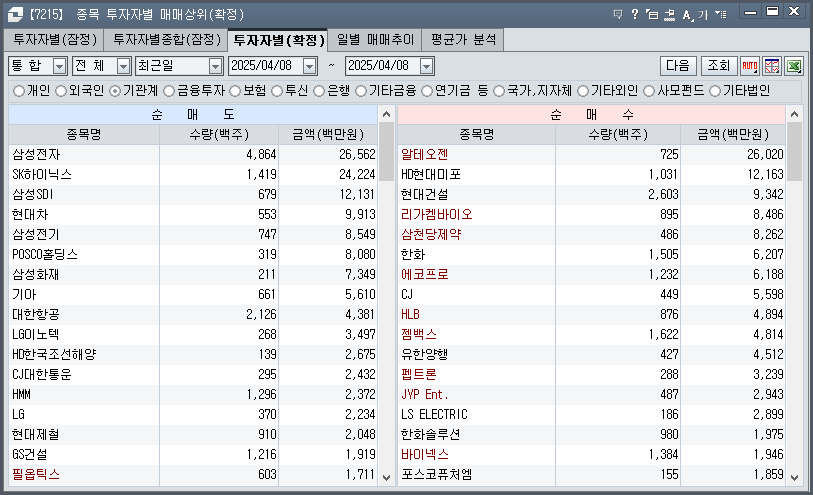Select the 기관계 radio button
Screen dimensions: 813x495
[115, 91]
